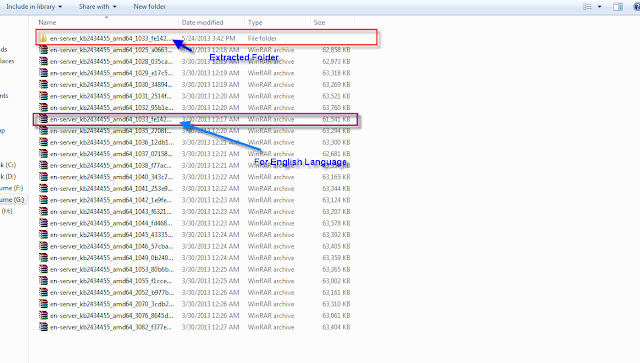Select file name en-server_kb2434455_amd64_1025_a0663
This screenshot has width=640, height=363.
[x=111, y=50]
